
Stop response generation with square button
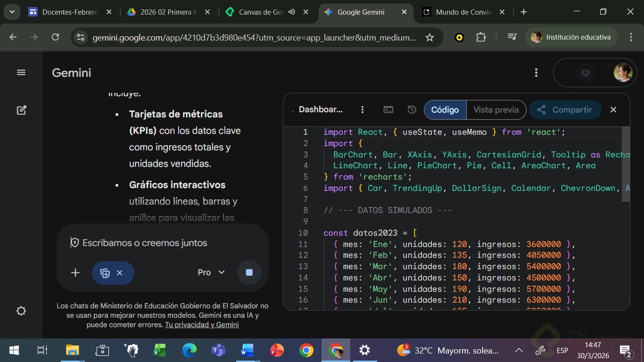click(x=249, y=272)
